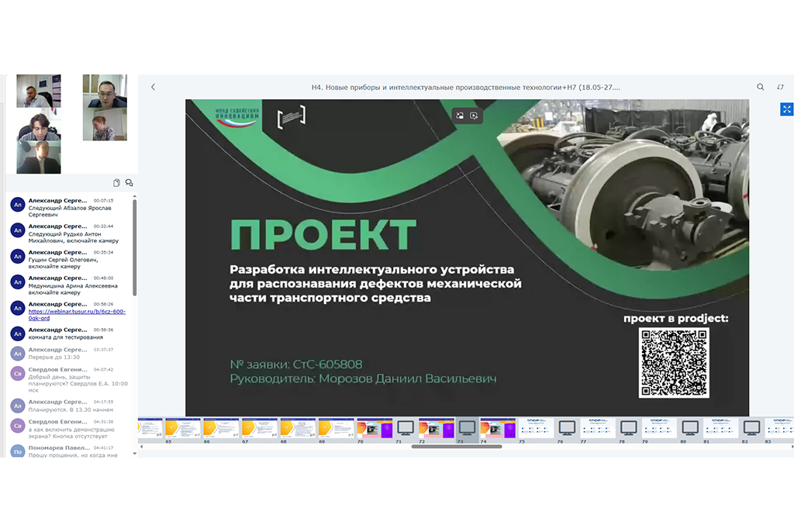Image resolution: width=794 pixels, height=532 pixels.
Task: Click message 'Гущин Сергей Олегович, включайте камеру'
Action: 64,263
